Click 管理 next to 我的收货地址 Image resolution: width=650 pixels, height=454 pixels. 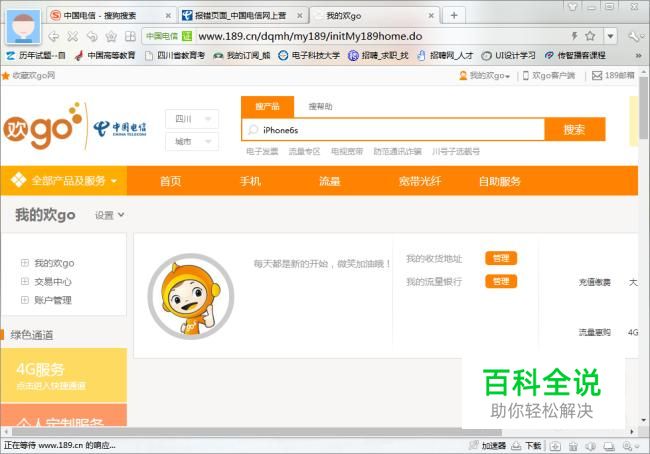(501, 258)
